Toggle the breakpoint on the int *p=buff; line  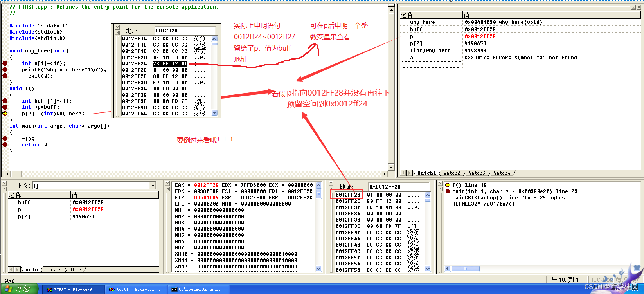point(5,107)
